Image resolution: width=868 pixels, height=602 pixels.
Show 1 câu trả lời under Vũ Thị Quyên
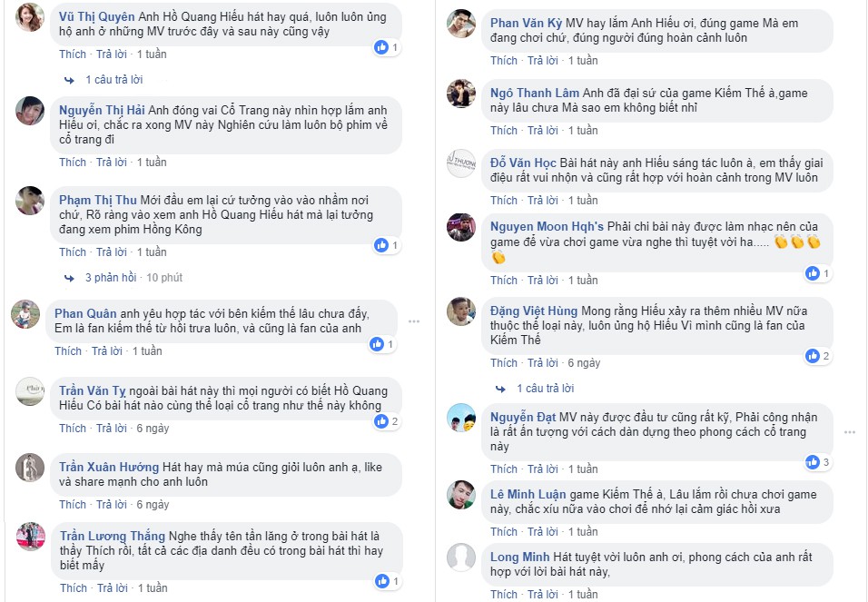pos(113,80)
